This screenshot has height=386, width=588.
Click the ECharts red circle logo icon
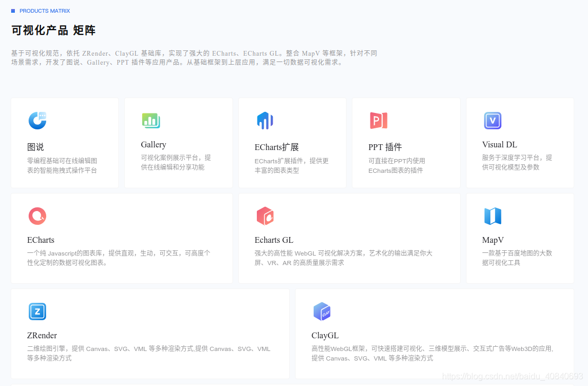click(x=37, y=216)
